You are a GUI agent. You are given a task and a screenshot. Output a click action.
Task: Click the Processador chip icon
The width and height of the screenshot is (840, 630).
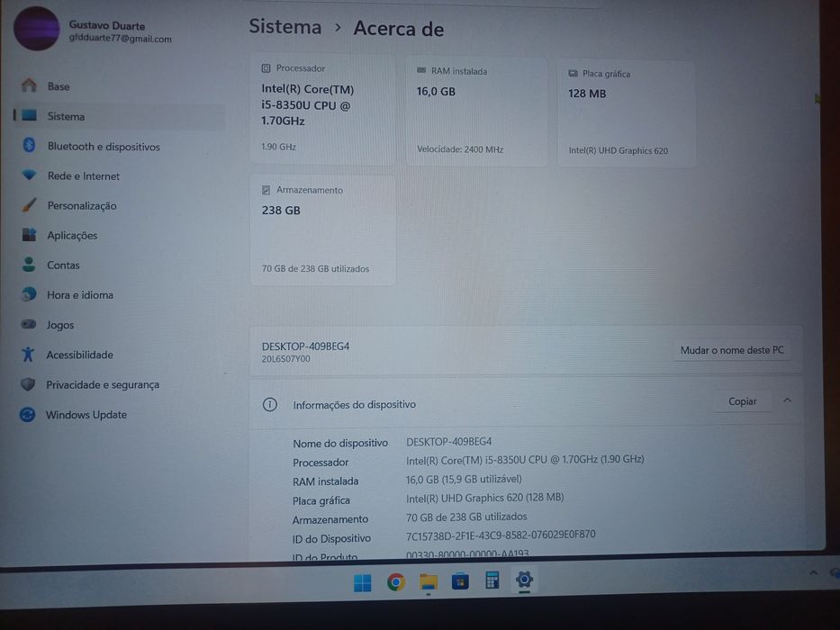click(266, 68)
